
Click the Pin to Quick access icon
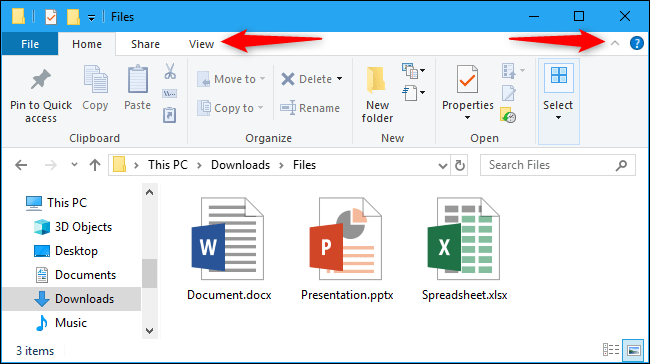tap(41, 79)
